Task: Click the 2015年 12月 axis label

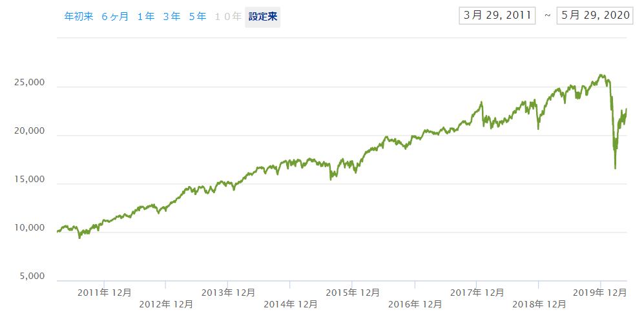Action: coord(353,293)
